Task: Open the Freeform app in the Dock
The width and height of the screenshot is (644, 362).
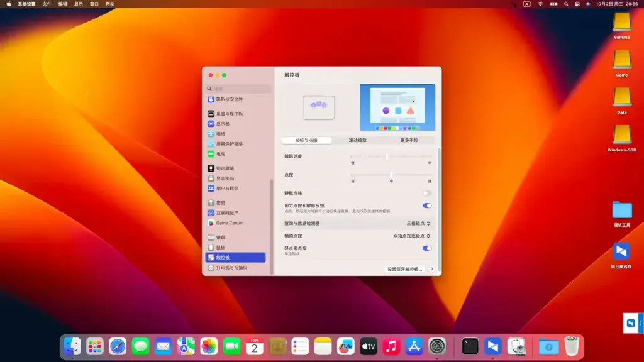Action: tap(346, 346)
